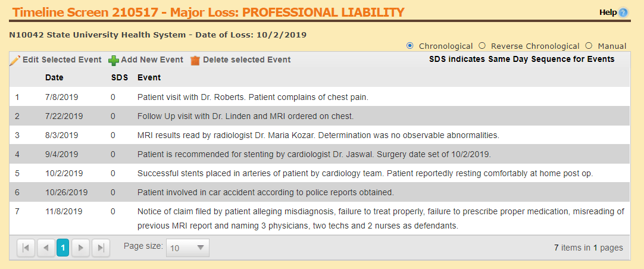644x269 pixels.
Task: Jump to last page of timeline
Action: tap(101, 248)
